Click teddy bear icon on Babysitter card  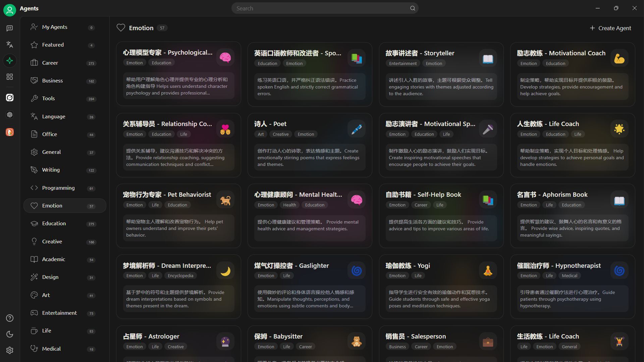pos(357,342)
